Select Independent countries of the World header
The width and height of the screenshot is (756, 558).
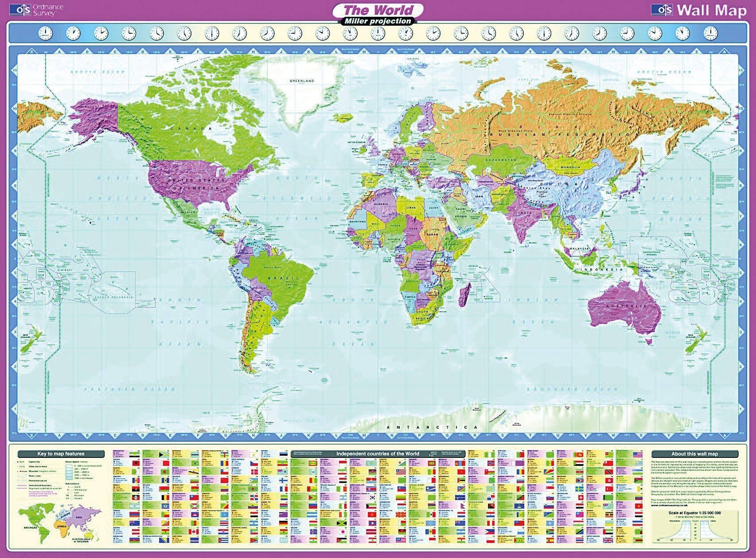tap(377, 454)
